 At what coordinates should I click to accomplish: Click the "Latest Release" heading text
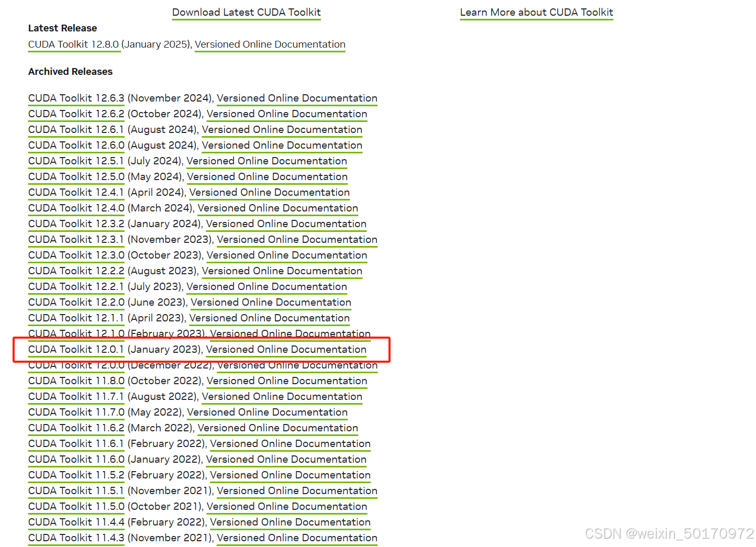click(x=62, y=28)
